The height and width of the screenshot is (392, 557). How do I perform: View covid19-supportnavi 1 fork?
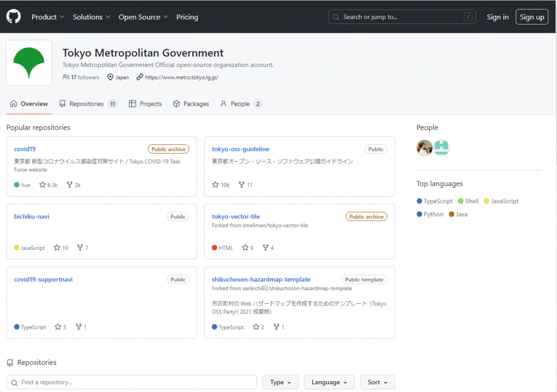tap(81, 327)
